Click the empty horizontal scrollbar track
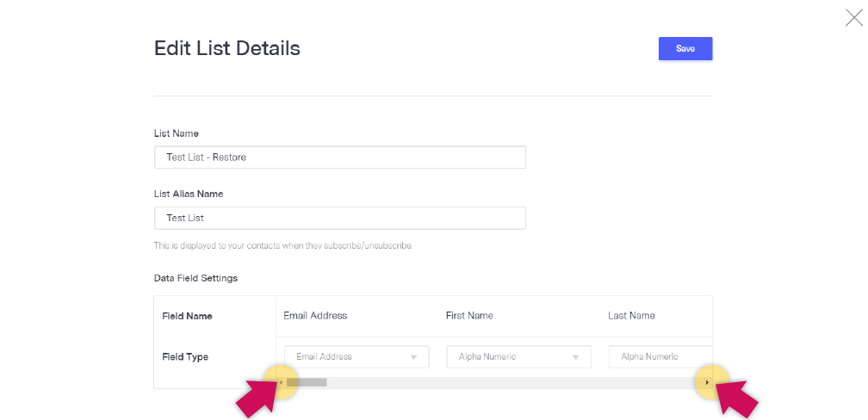 514,382
